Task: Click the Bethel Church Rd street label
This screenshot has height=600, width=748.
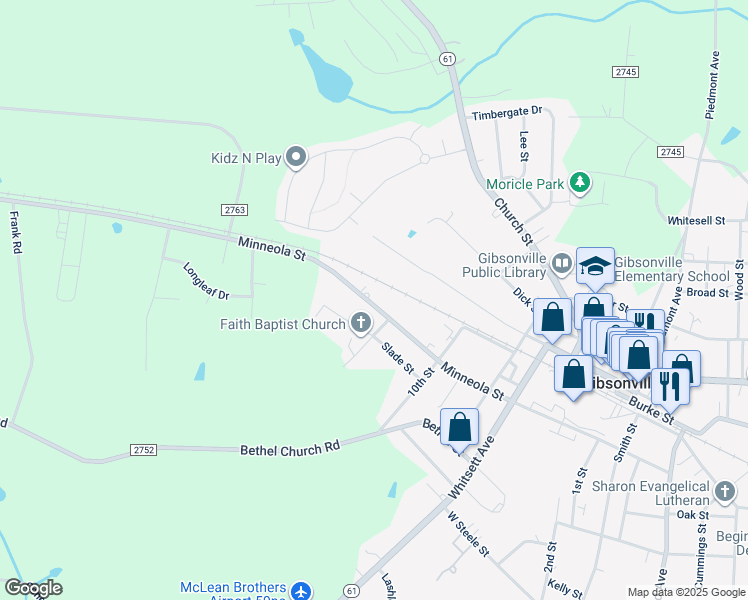Action: coord(290,448)
